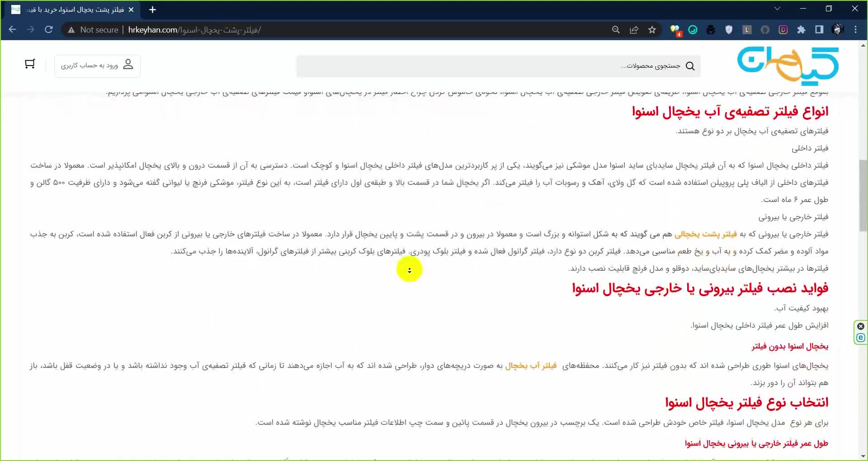
Task: Open the orange 'فیلتر پشت یخچالی' link
Action: tap(705, 234)
